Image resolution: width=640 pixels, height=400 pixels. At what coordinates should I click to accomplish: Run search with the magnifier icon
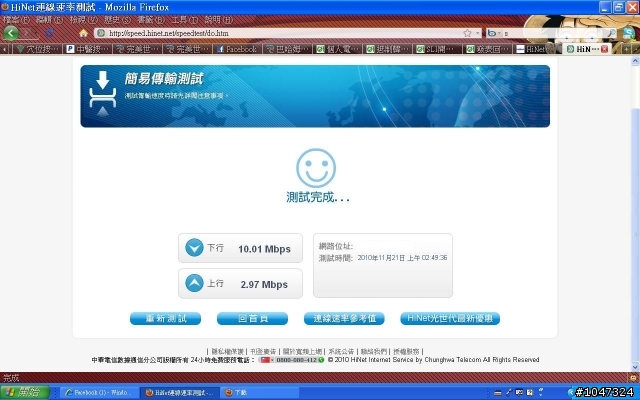pos(612,33)
